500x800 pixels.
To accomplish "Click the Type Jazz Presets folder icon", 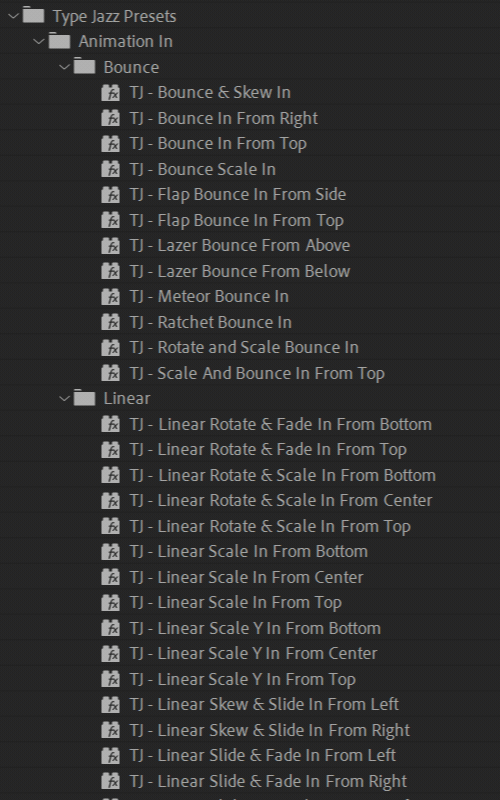I will coord(33,15).
